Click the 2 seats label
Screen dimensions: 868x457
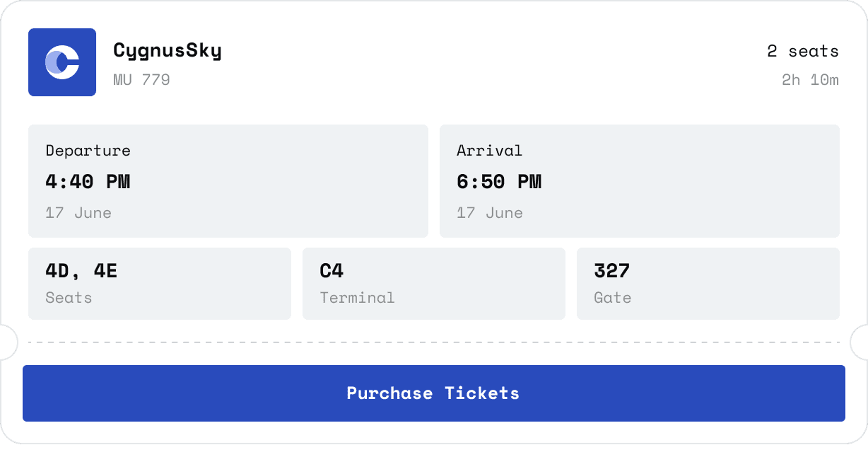(x=803, y=51)
